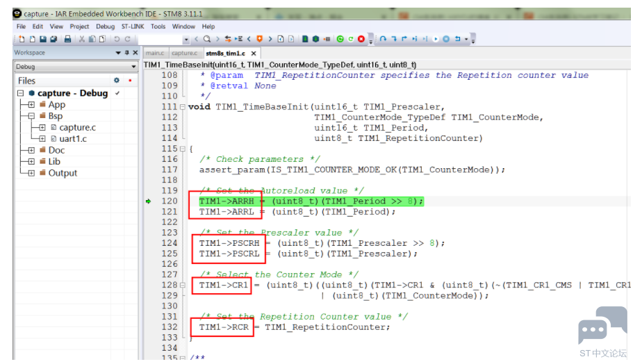Open the Debug menu

(106, 26)
